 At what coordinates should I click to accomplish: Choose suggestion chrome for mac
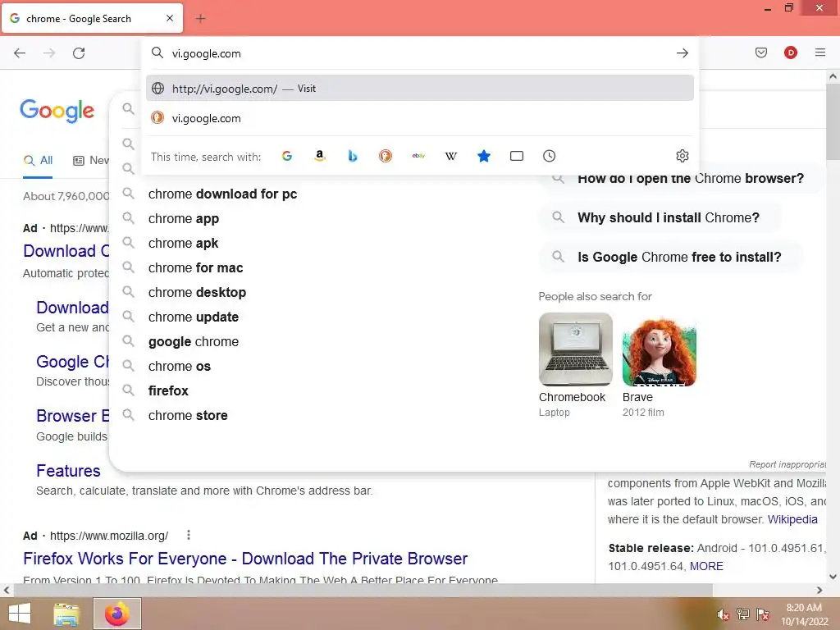point(195,268)
